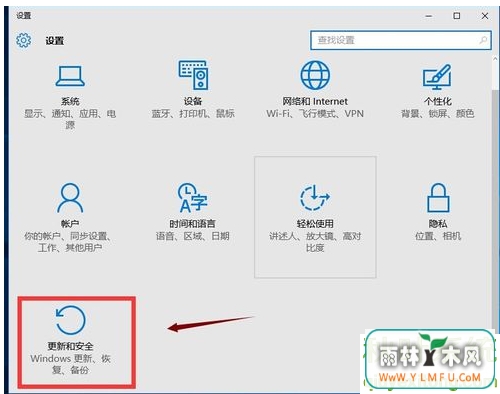Viewport: 500px width, 394px height.
Task: Click the settings gear icon in header
Action: (x=24, y=41)
